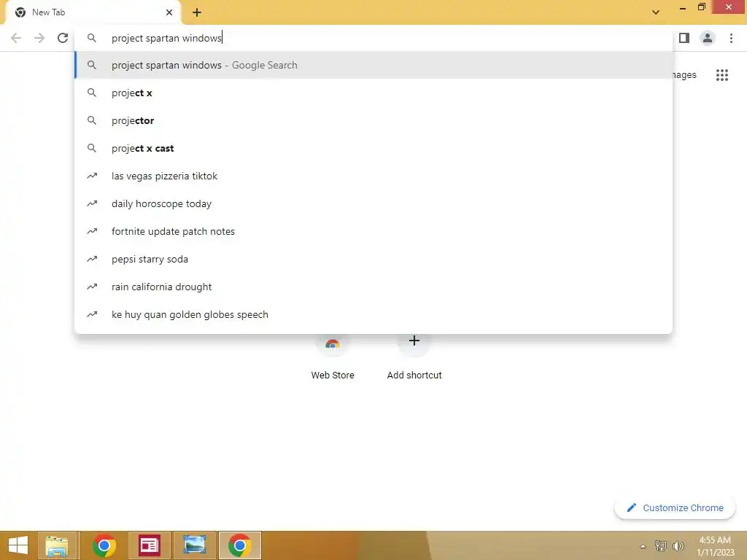Pick 'fortnite update patch notes' suggestion
Image resolution: width=747 pixels, height=560 pixels.
click(373, 231)
